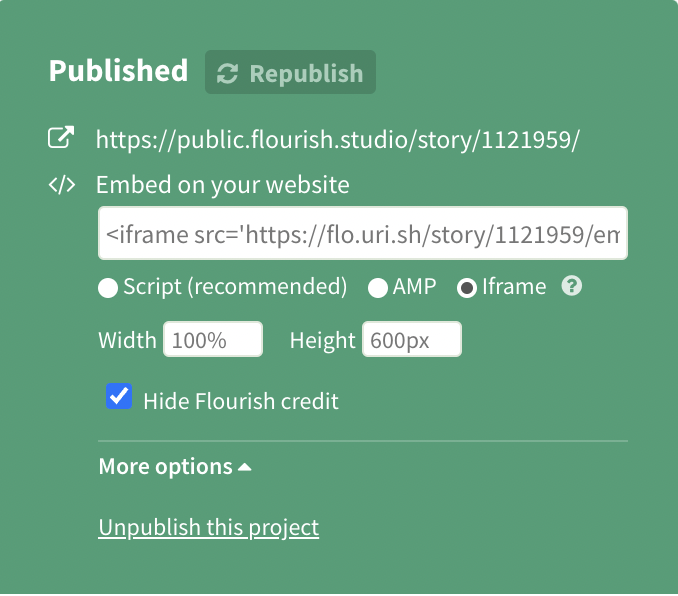Click inside the iframe embed code field

[363, 234]
